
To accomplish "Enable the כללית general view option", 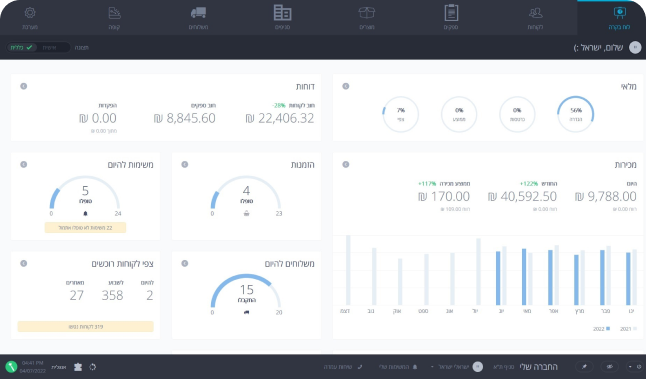I will coord(21,47).
